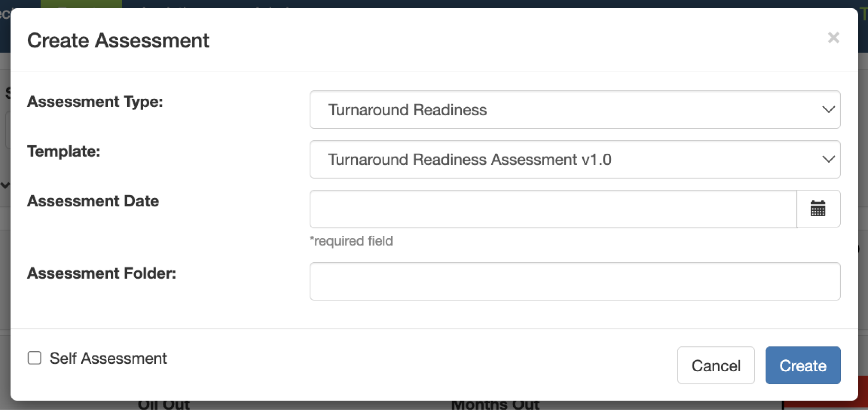The height and width of the screenshot is (410, 868).
Task: Close the Create Assessment dialog
Action: click(x=833, y=38)
